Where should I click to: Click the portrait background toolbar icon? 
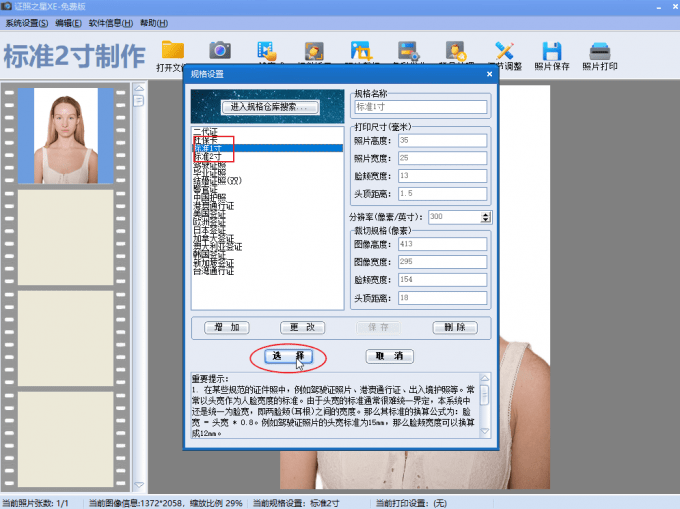coord(456,51)
